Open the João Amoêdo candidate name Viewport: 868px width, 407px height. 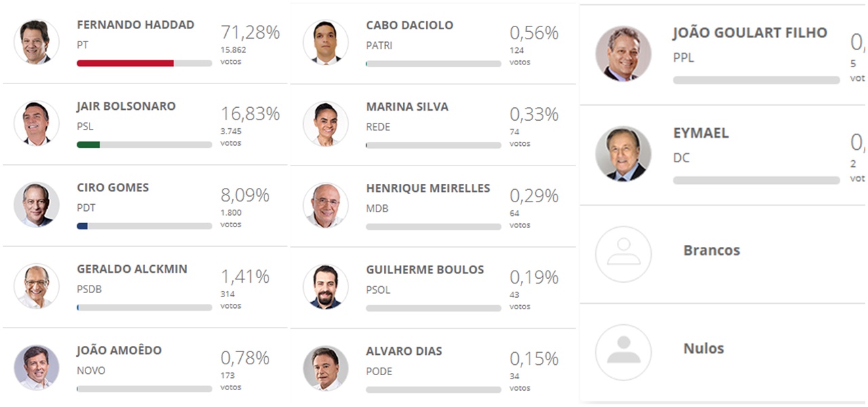click(x=119, y=350)
